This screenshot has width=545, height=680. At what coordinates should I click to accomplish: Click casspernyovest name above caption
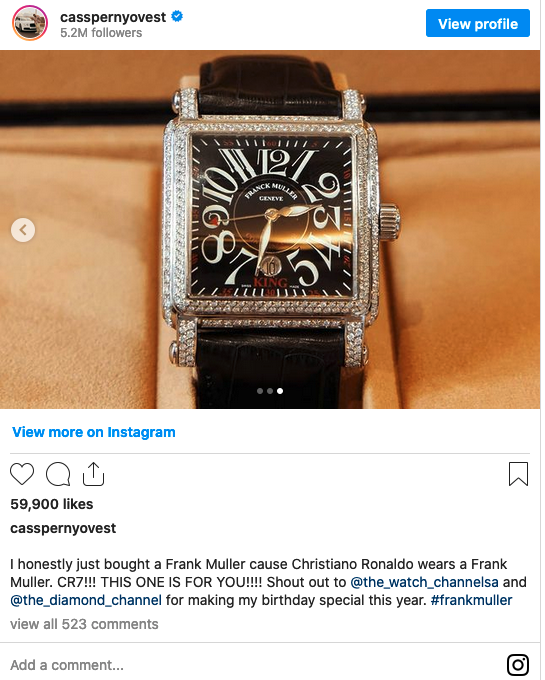(63, 528)
